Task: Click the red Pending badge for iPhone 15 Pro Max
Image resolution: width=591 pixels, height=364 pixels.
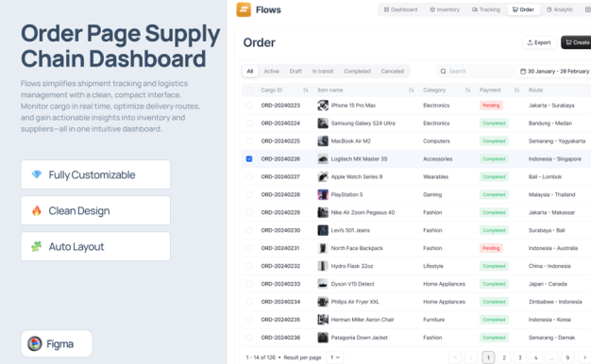Action: click(491, 106)
